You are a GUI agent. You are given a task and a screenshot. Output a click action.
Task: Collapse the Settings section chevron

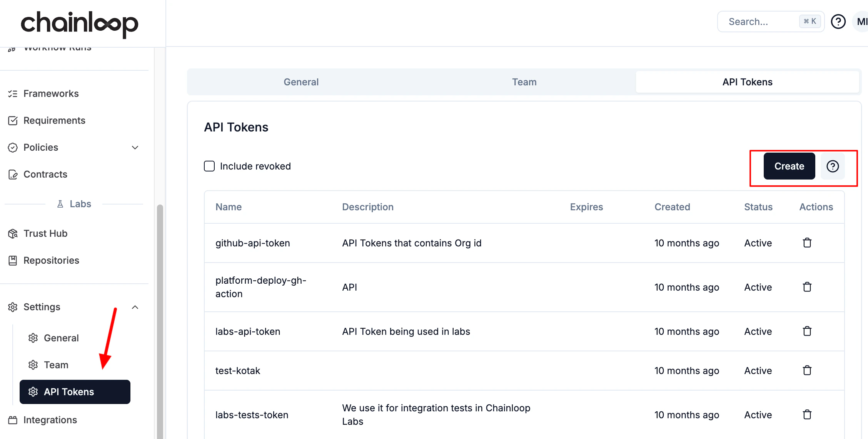point(135,307)
